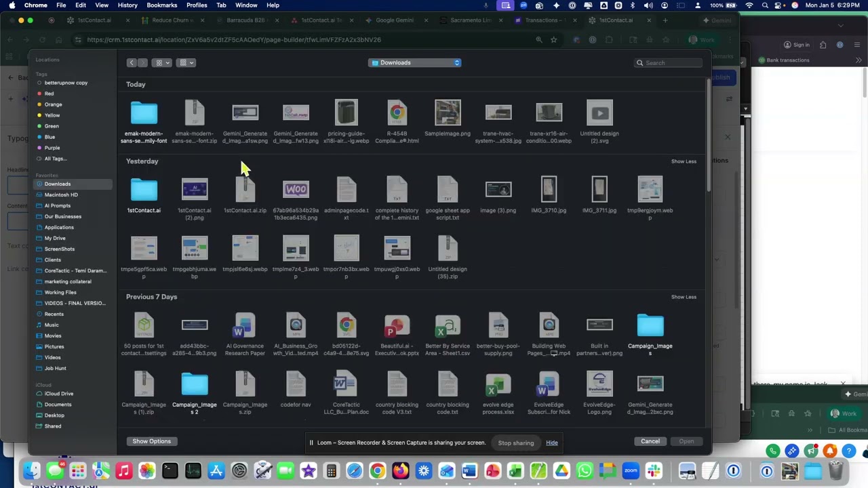The width and height of the screenshot is (868, 488).
Task: Select Desktop in the sidebar
Action: (x=54, y=415)
